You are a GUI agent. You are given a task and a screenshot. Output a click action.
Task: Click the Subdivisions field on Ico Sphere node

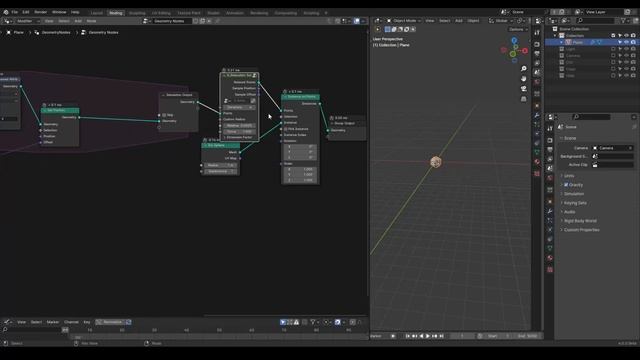click(x=220, y=171)
